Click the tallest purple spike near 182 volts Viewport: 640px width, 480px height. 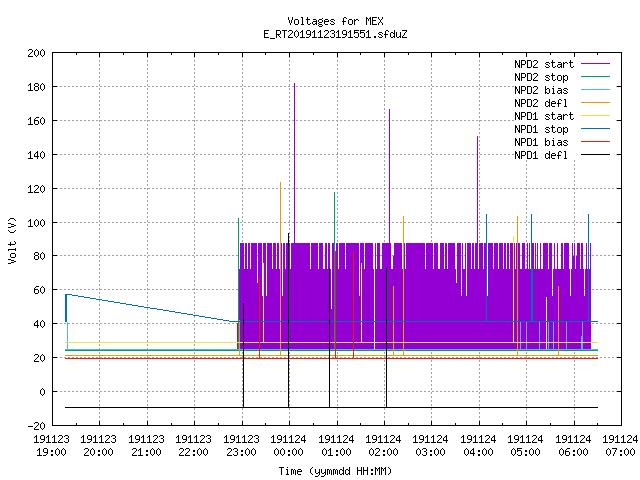pos(295,163)
